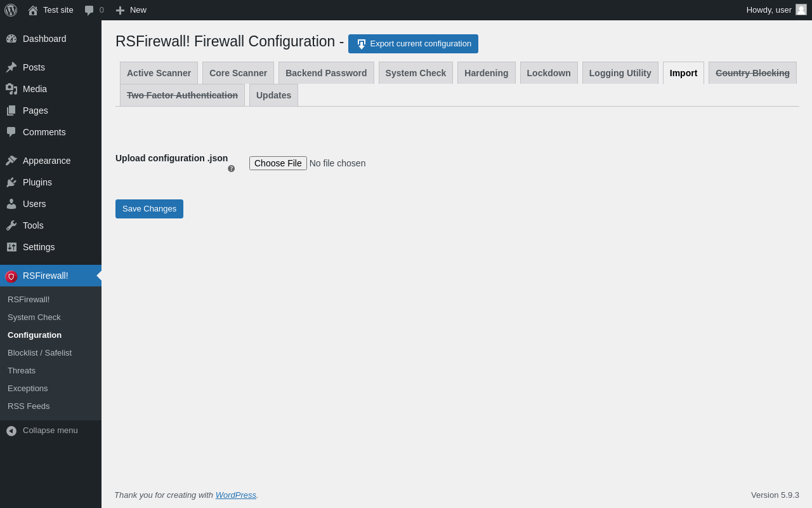This screenshot has height=508, width=812.
Task: Click Export current configuration button
Action: (x=413, y=44)
